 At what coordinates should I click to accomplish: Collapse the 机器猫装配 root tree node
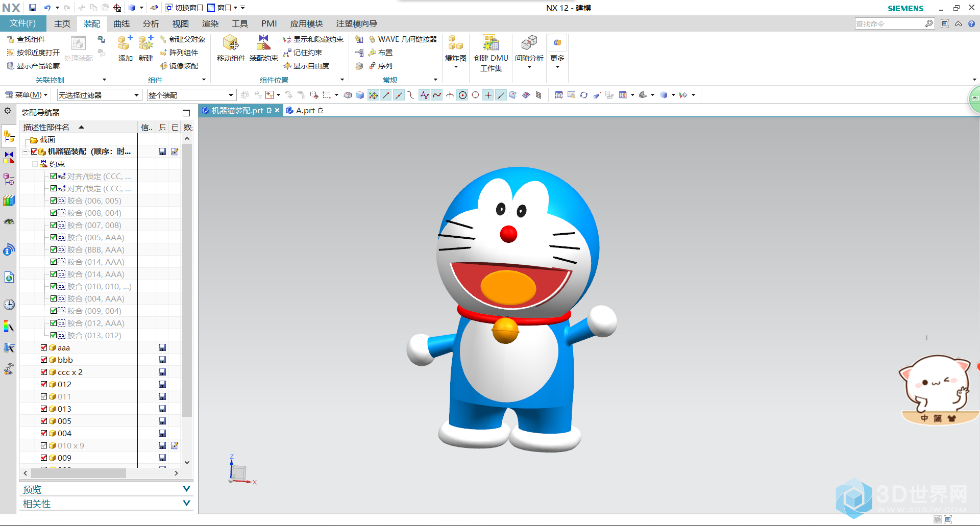(25, 152)
